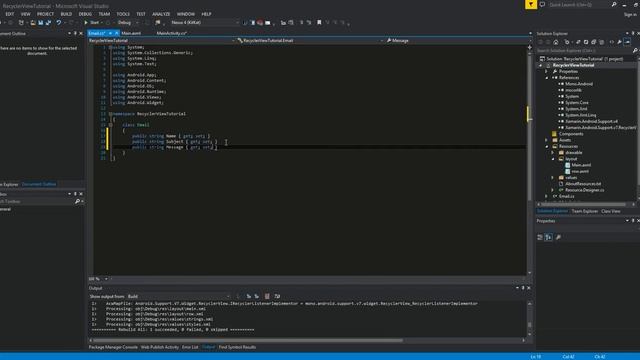Pin the Solution Explorer panel
Screen dimensions: 640x360
(633, 33)
